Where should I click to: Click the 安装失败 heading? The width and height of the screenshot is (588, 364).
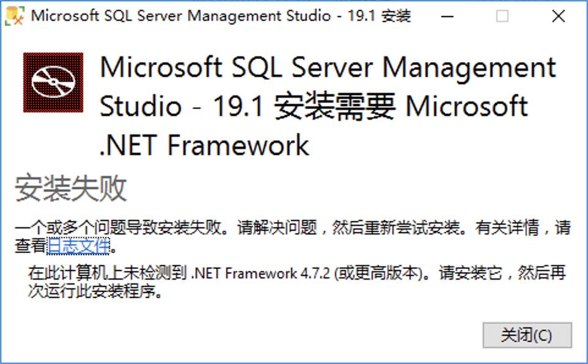point(71,188)
